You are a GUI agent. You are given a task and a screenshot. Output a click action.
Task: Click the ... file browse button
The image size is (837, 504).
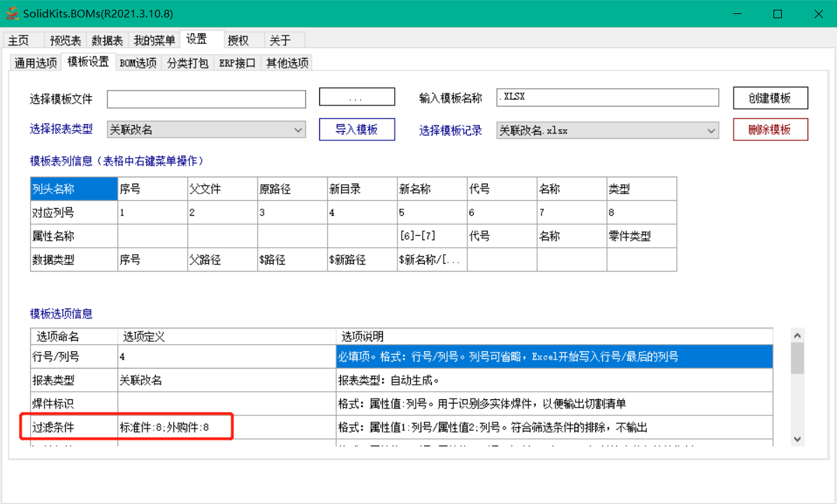point(356,96)
